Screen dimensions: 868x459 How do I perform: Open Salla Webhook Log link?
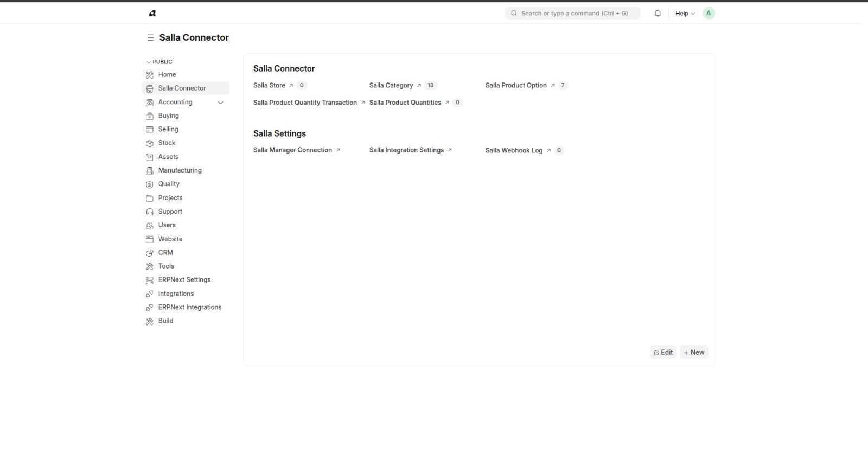tap(514, 150)
